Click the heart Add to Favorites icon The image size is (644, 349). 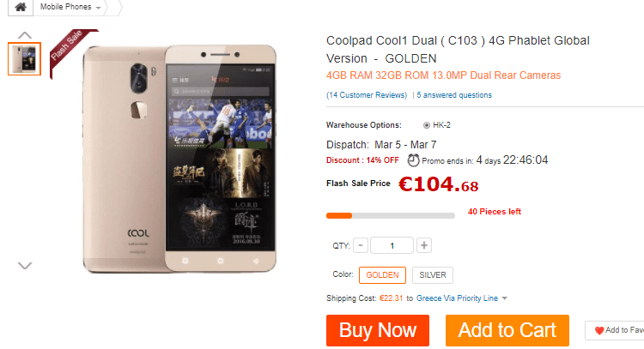[x=599, y=330]
